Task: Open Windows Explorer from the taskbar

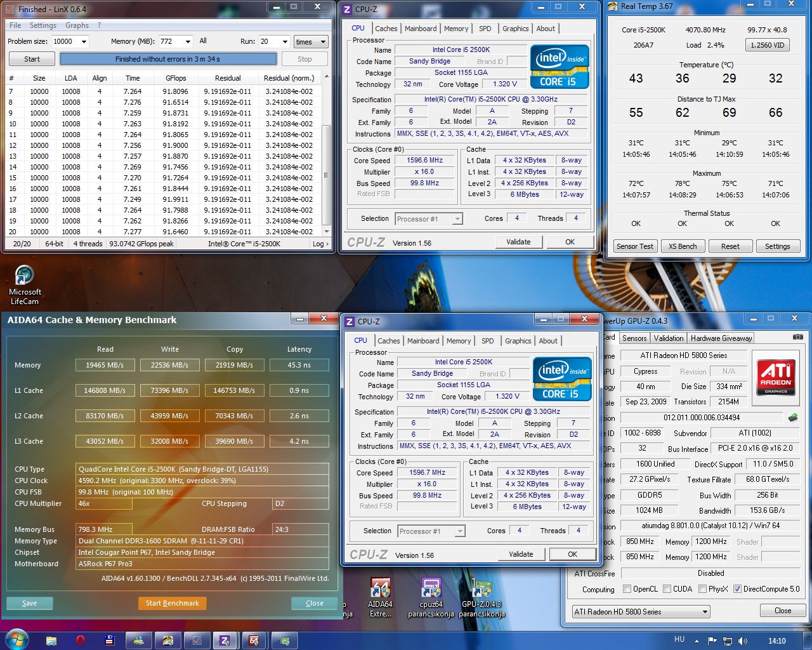Action: click(x=51, y=640)
